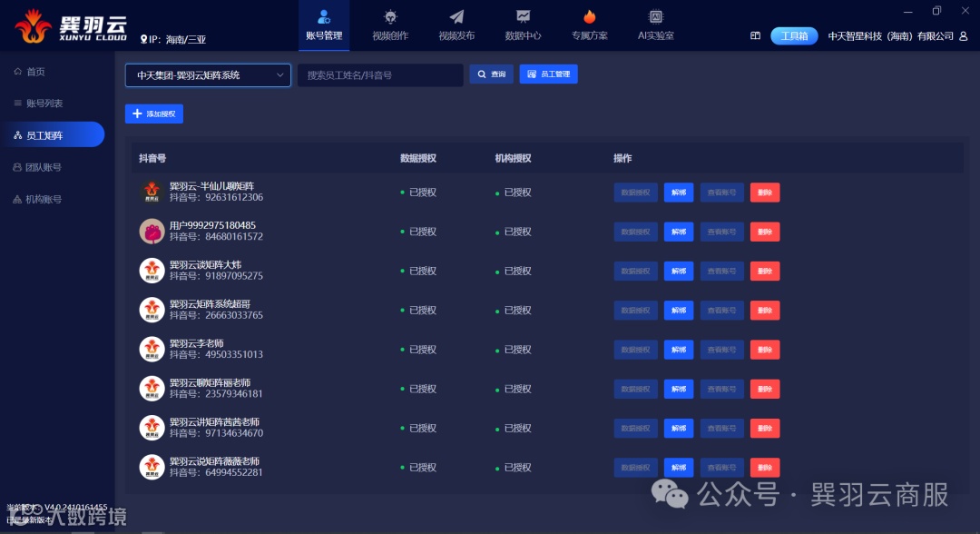Click 查看账号 for 巽羽云聊矩阵丽老师
The image size is (980, 534).
point(721,389)
